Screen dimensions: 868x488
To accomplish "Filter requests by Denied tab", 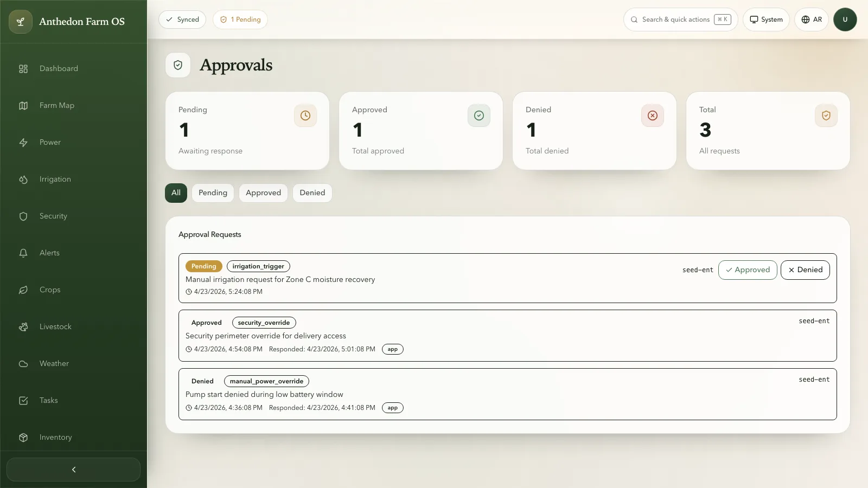I will [312, 193].
